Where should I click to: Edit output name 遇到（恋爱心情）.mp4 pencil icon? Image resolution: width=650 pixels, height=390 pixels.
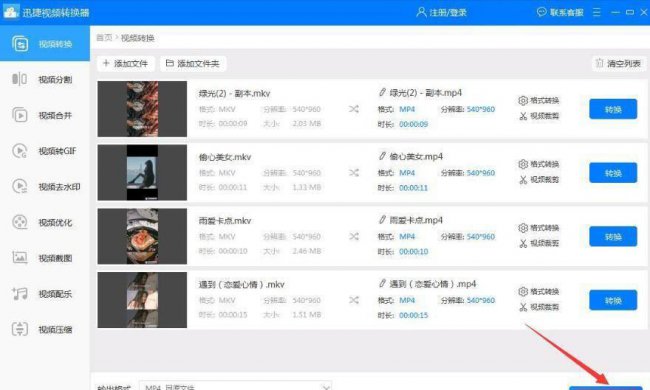(382, 283)
